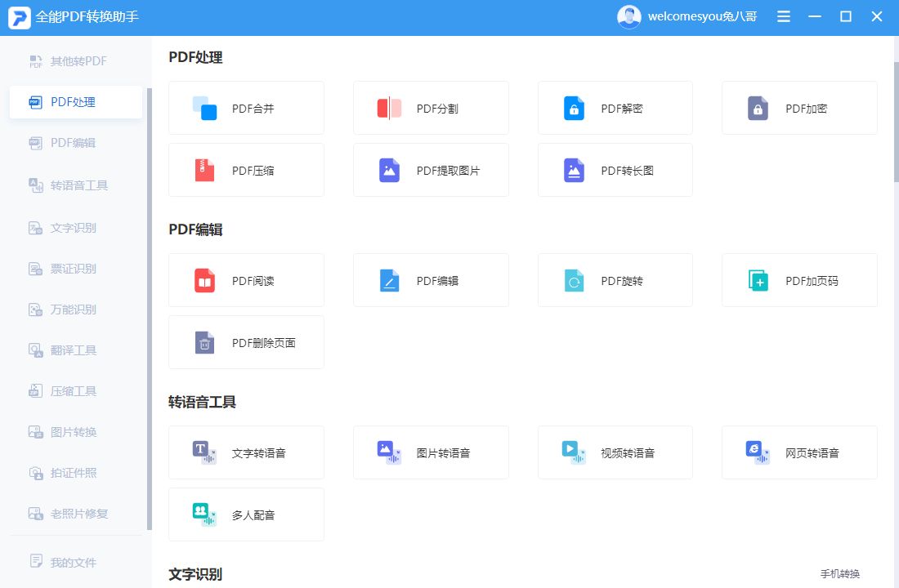The image size is (899, 588).
Task: Click the PDF压缩 label
Action: pyautogui.click(x=253, y=170)
